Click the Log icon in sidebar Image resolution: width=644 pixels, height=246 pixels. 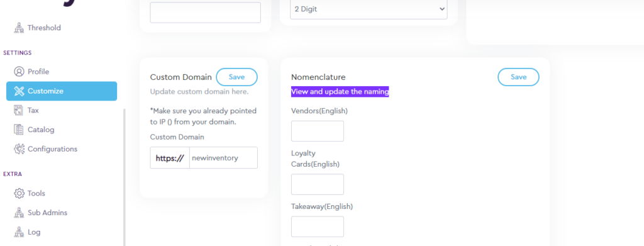pos(19,232)
